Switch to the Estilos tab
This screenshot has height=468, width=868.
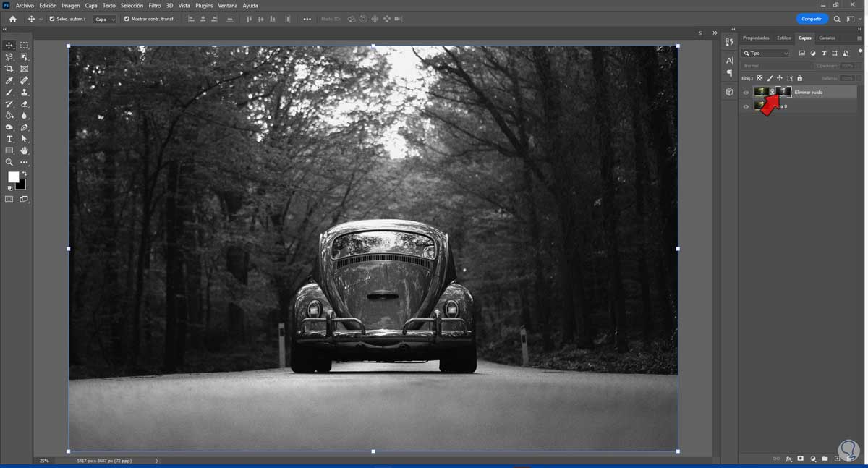click(784, 38)
